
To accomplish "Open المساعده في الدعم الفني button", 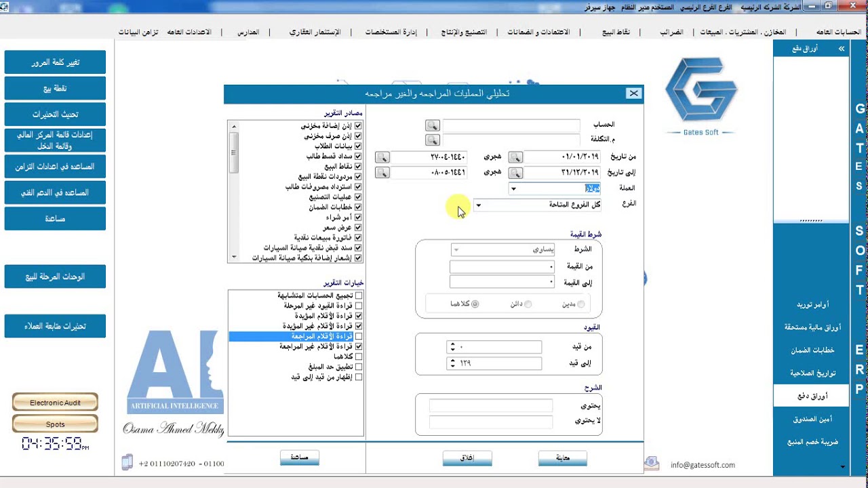I will pos(55,192).
